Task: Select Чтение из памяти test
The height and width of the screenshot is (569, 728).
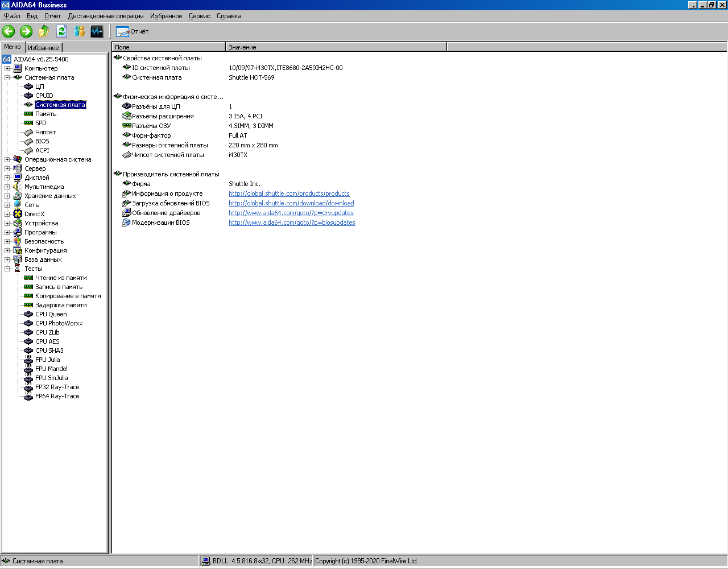Action: 61,278
